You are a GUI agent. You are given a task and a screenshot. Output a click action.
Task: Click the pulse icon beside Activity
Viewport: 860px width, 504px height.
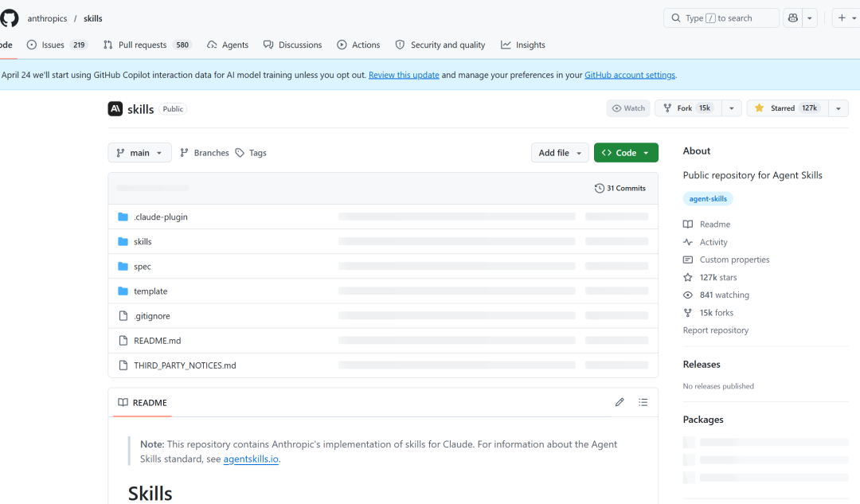click(x=688, y=242)
